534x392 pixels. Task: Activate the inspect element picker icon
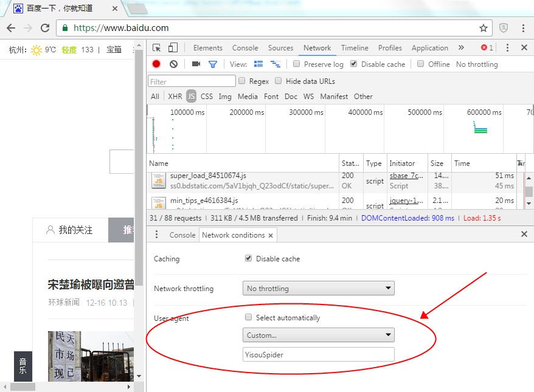(157, 47)
